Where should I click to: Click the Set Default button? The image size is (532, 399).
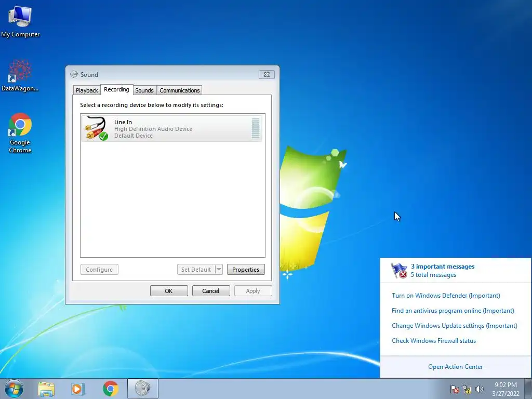click(196, 270)
